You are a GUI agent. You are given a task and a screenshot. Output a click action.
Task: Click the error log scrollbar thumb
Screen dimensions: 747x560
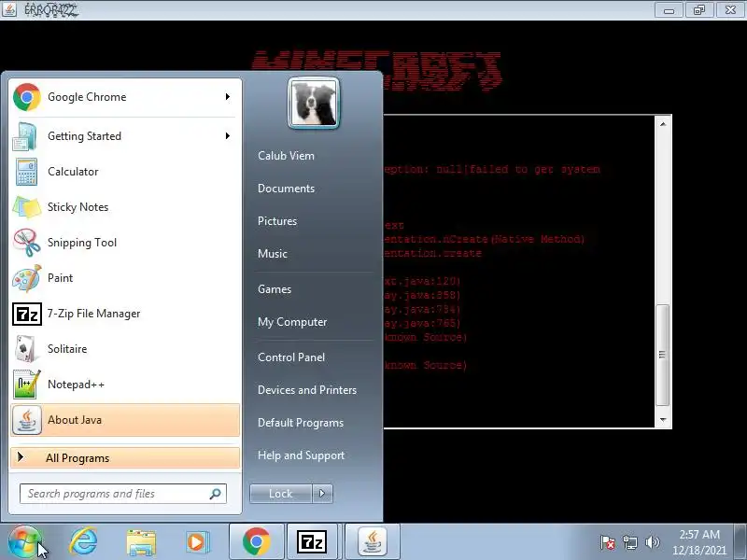click(x=663, y=355)
